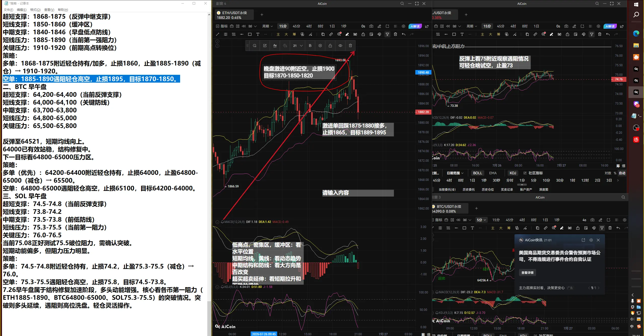Delete all drawings with ETH toolbar trash icon
This screenshot has width=644, height=336.
pos(395,34)
